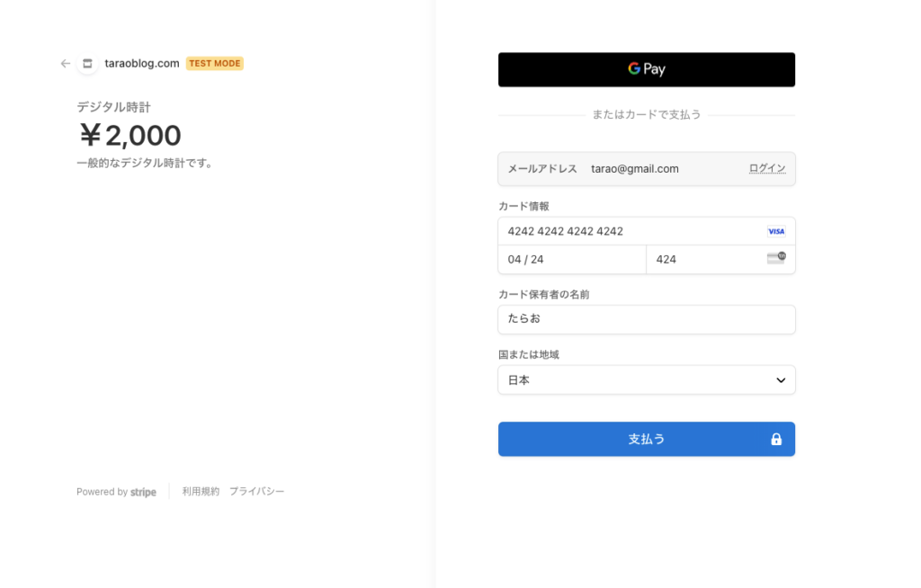Click the CVC field showing 424
The height and width of the screenshot is (588, 921).
click(x=720, y=260)
